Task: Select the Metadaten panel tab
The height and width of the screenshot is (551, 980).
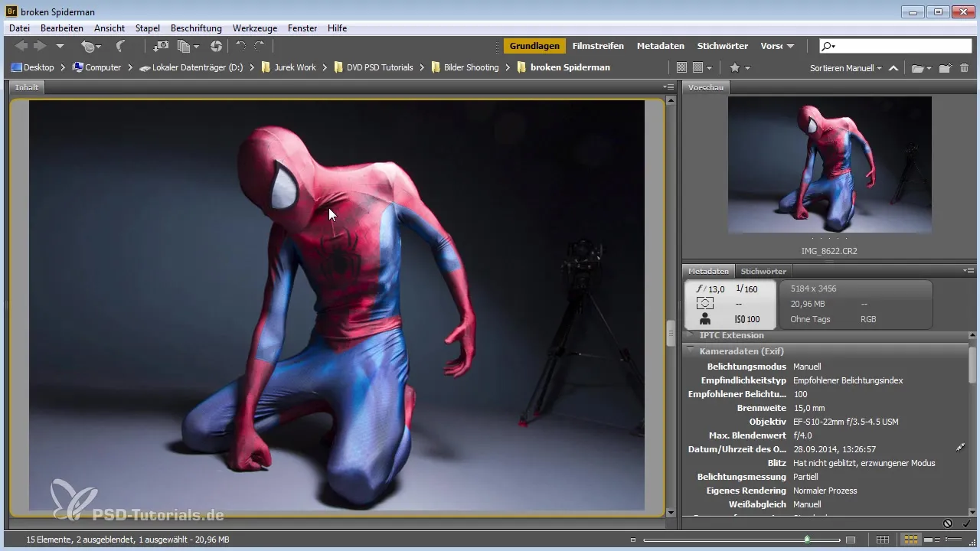Action: click(x=708, y=271)
